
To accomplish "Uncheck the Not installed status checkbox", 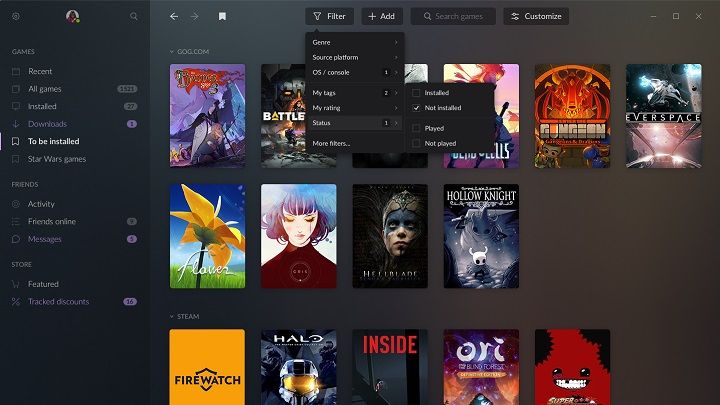I will [416, 107].
